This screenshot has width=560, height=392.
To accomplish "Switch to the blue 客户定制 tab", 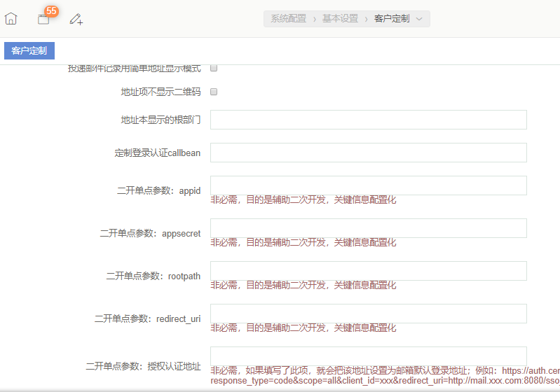I will (x=29, y=50).
